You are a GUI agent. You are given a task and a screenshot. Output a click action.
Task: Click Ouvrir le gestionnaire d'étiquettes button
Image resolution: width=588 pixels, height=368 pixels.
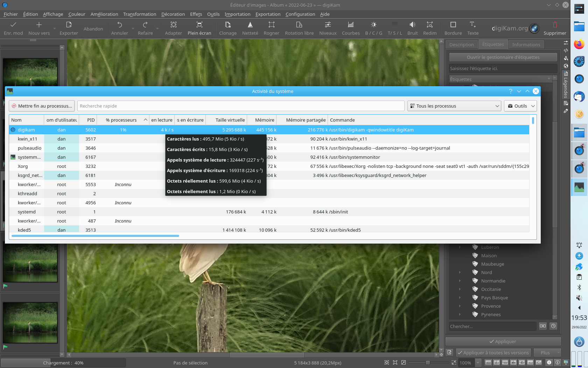[x=503, y=57]
